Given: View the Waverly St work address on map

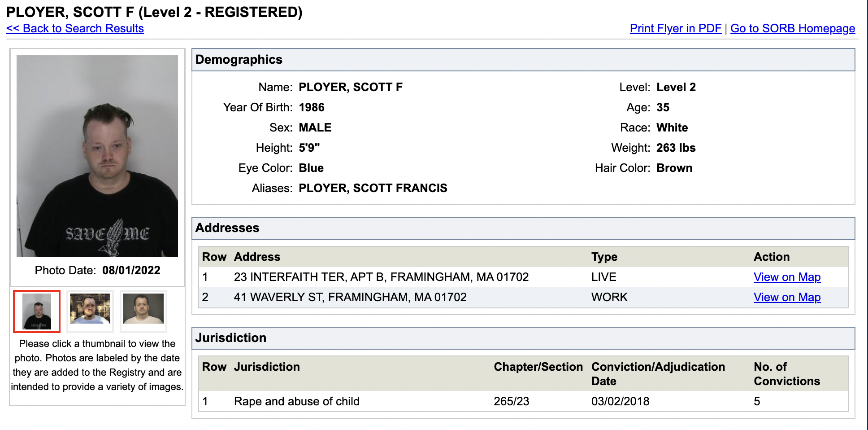Looking at the screenshot, I should pos(787,297).
